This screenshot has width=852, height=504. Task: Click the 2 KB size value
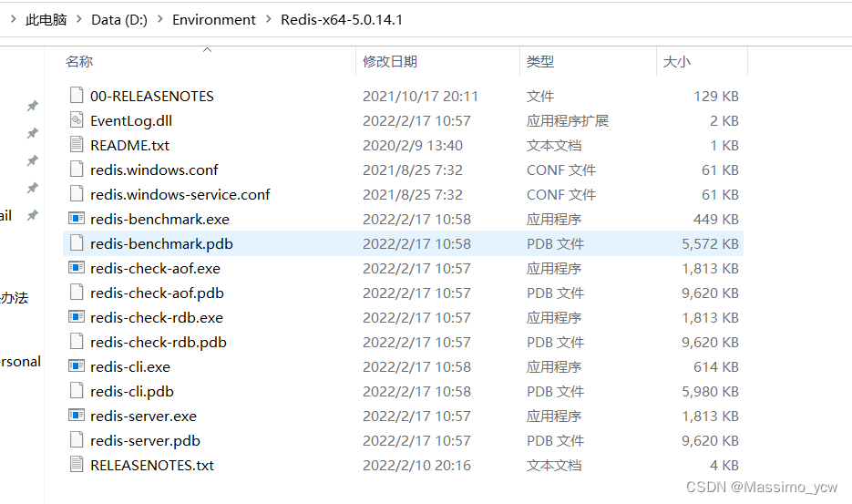pos(724,120)
